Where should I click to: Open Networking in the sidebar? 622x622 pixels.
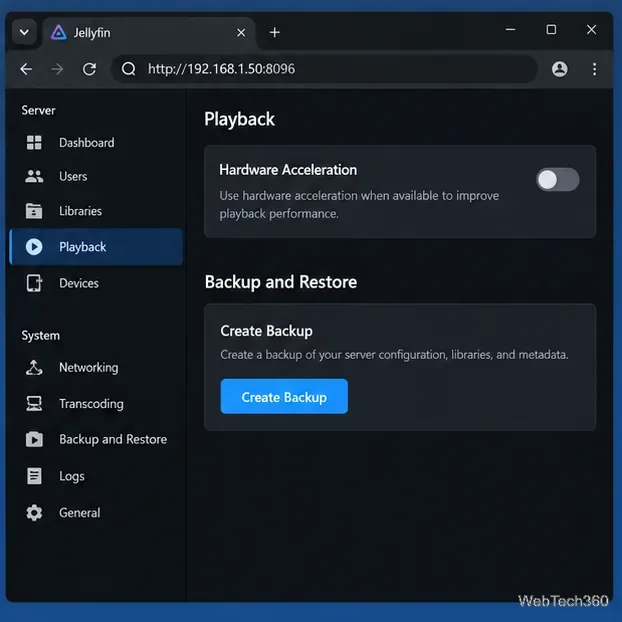[96, 367]
